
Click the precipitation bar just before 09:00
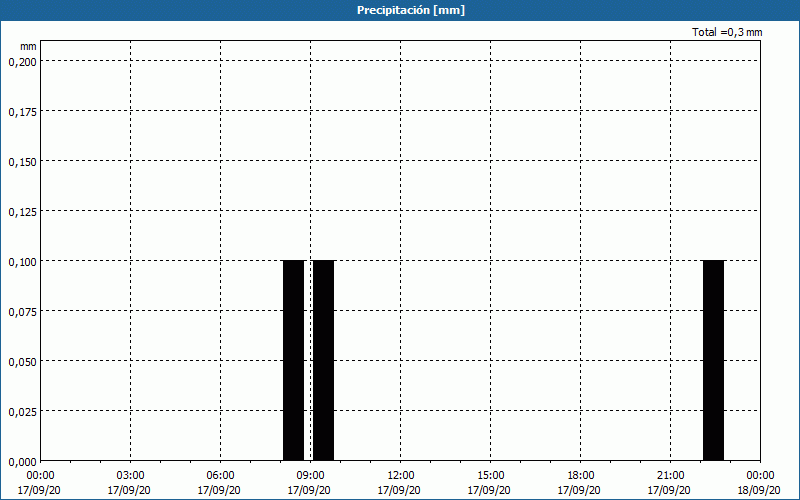pos(293,360)
